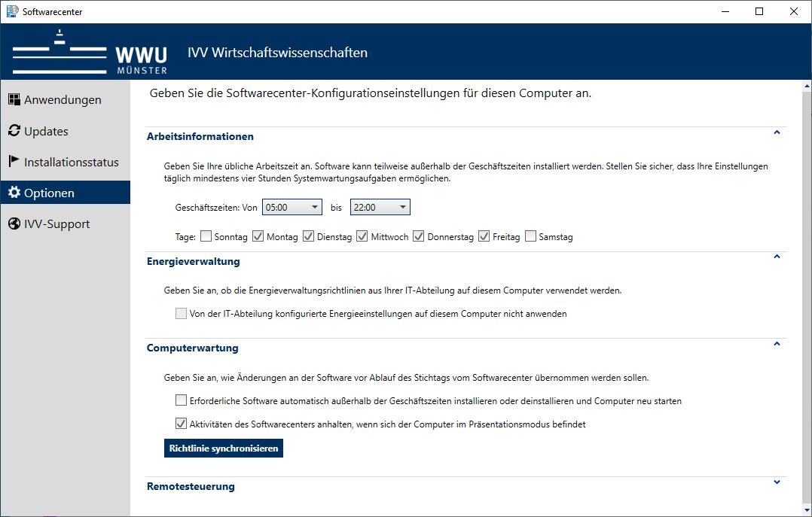Click the Updates refresh arrows icon
This screenshot has height=517, width=812.
(x=14, y=131)
